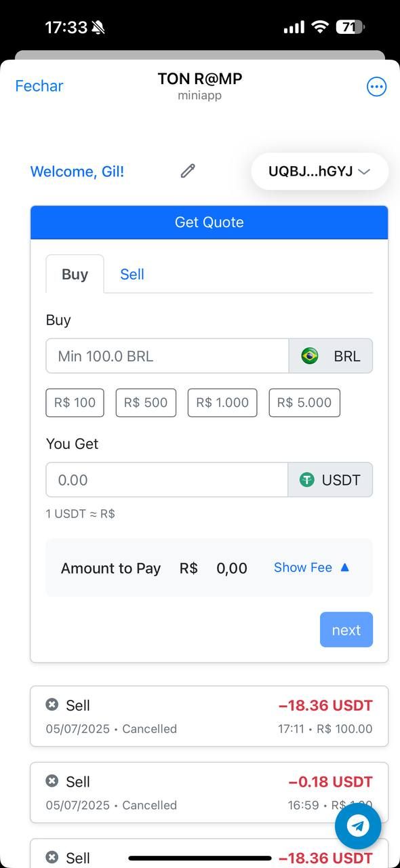Tap the Wi-Fi status icon
Image resolution: width=400 pixels, height=868 pixels.
320,27
